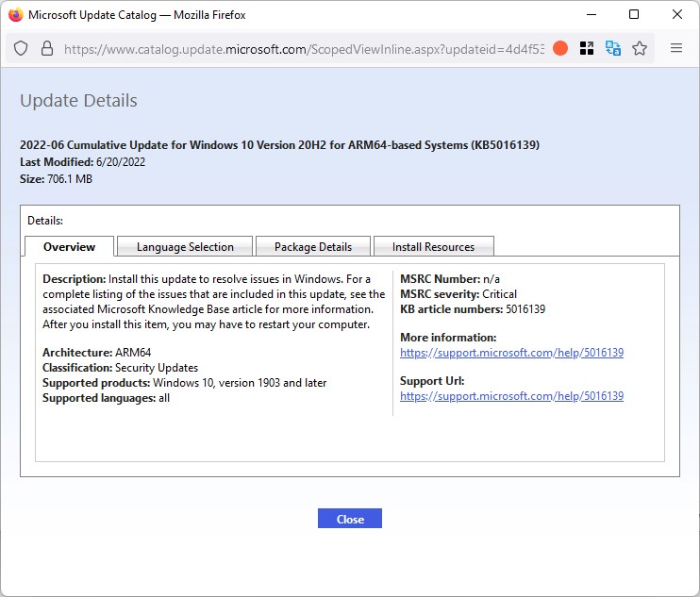The height and width of the screenshot is (597, 700).
Task: Click the Description paragraph text
Action: tap(213, 302)
